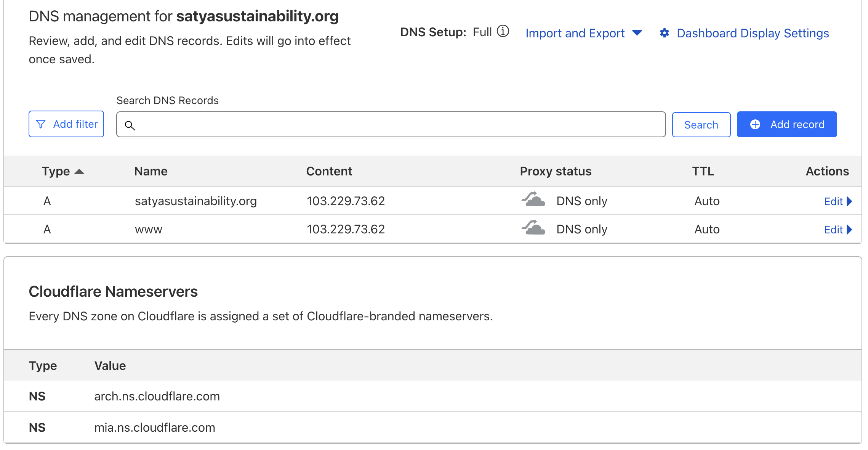Viewport: 868px width, 450px height.
Task: Click the DNS Setup Full label
Action: pos(446,32)
